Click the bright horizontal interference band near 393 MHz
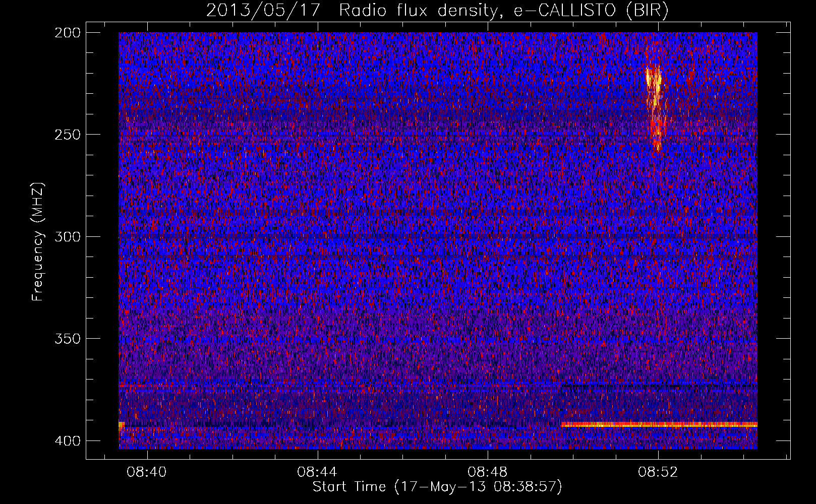This screenshot has height=504, width=816. (x=659, y=424)
